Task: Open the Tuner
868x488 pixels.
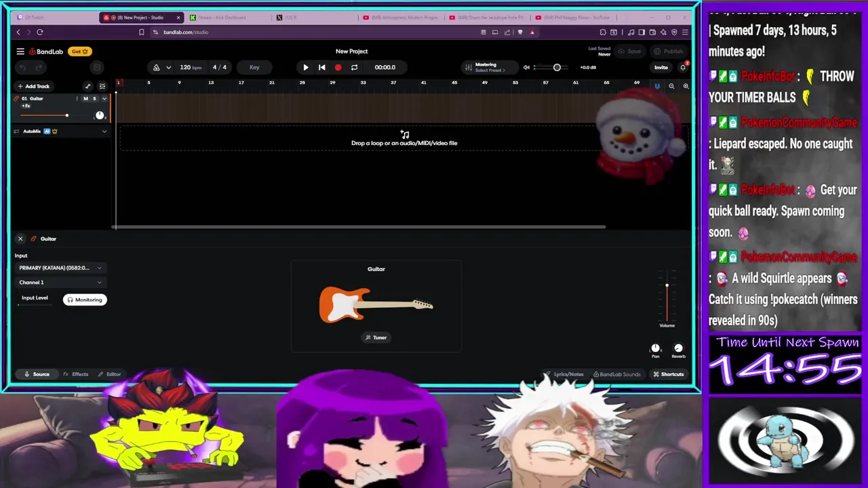Action: tap(376, 338)
